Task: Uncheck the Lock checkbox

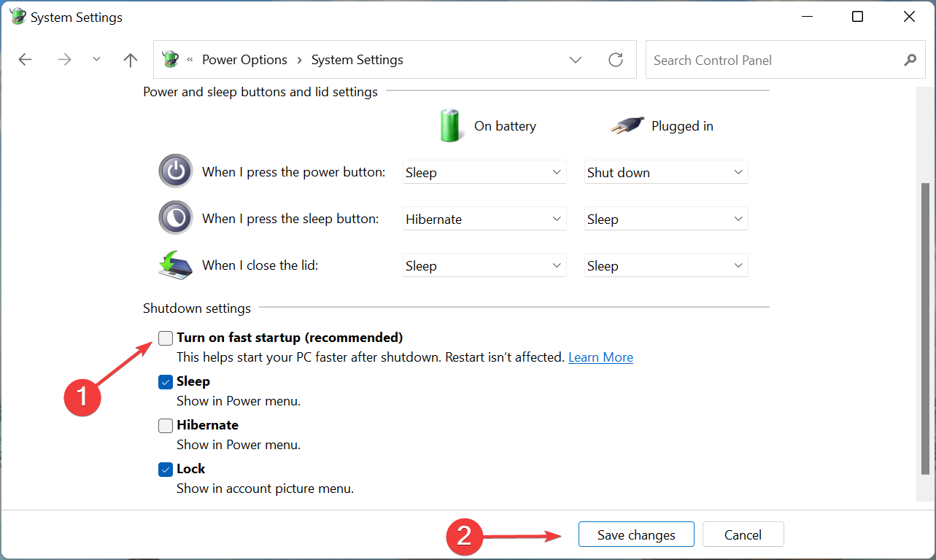Action: (x=166, y=469)
